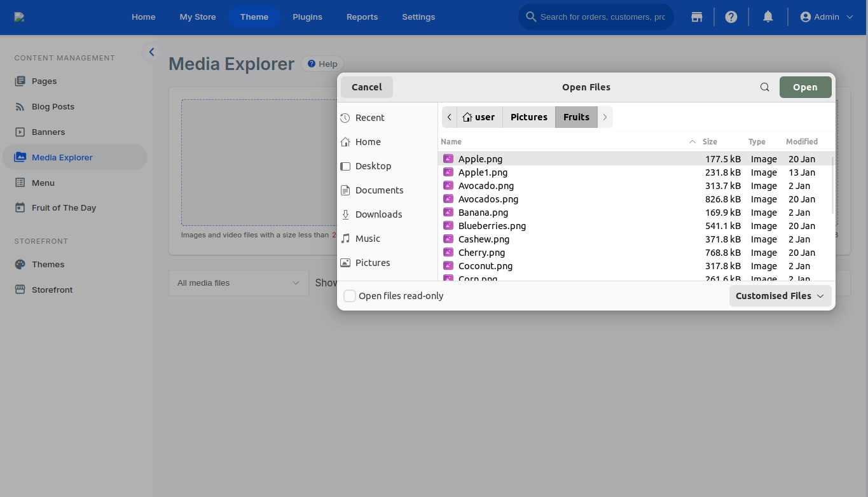Click the Banana.png file icon

pos(448,212)
